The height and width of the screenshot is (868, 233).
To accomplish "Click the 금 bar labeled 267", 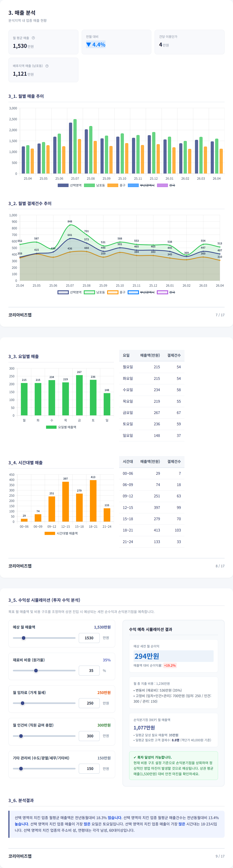I will point(79,395).
